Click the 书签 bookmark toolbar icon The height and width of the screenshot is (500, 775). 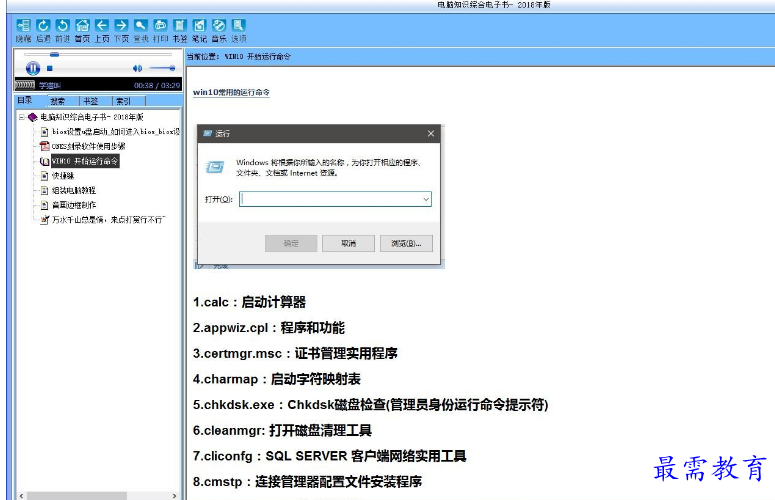pos(180,25)
